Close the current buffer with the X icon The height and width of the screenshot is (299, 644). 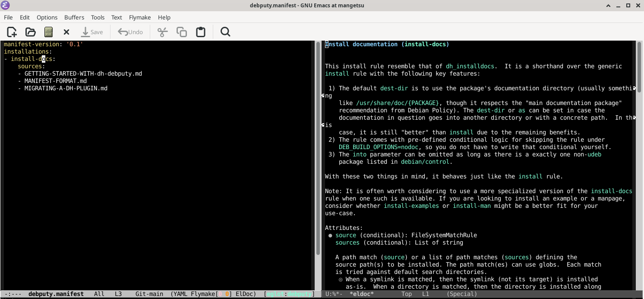pos(66,32)
